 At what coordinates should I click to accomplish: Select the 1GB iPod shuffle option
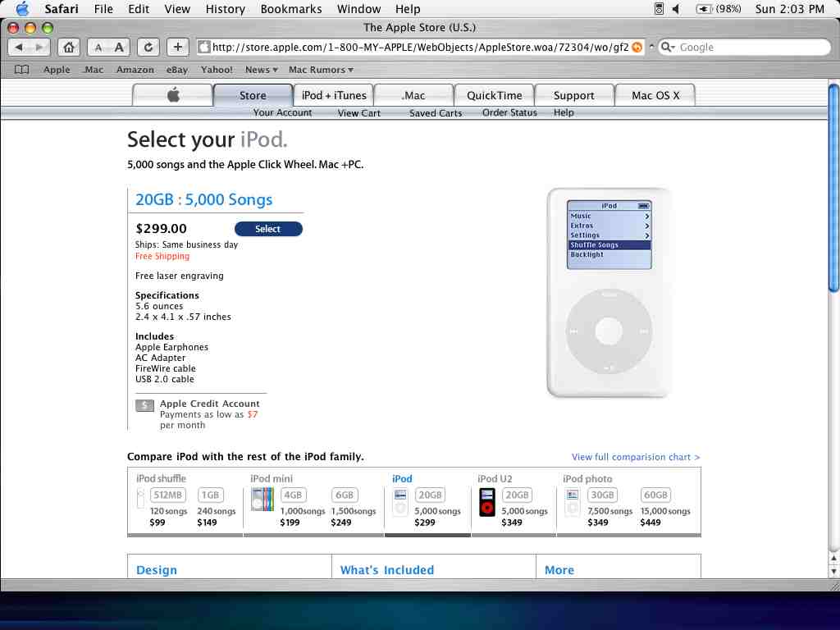(211, 495)
